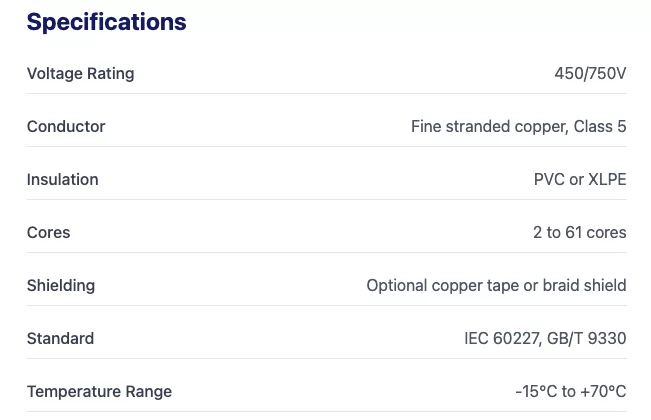
Task: Select the Voltage Rating label
Action: (x=80, y=73)
